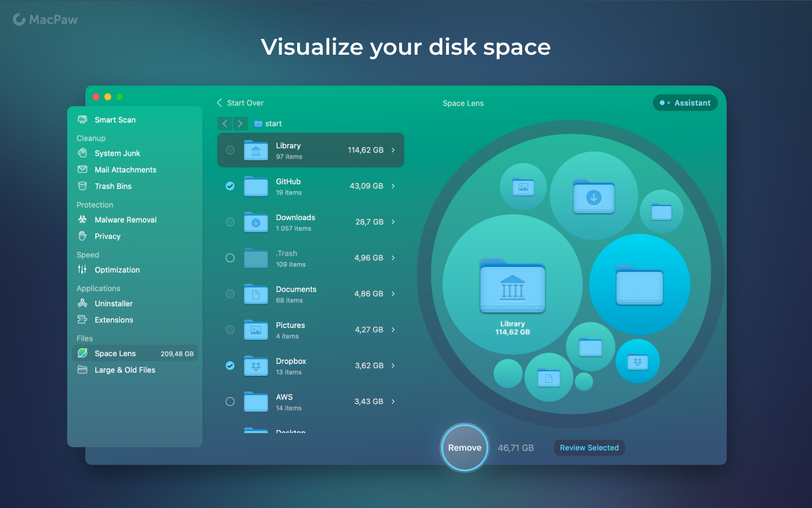812x508 pixels.
Task: Open the Privacy module
Action: 134,236
